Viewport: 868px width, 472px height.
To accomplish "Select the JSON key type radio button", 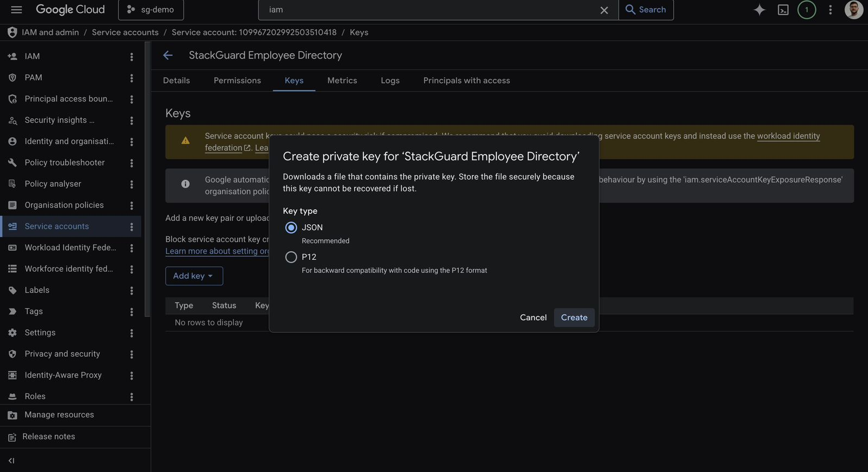I will pyautogui.click(x=291, y=227).
